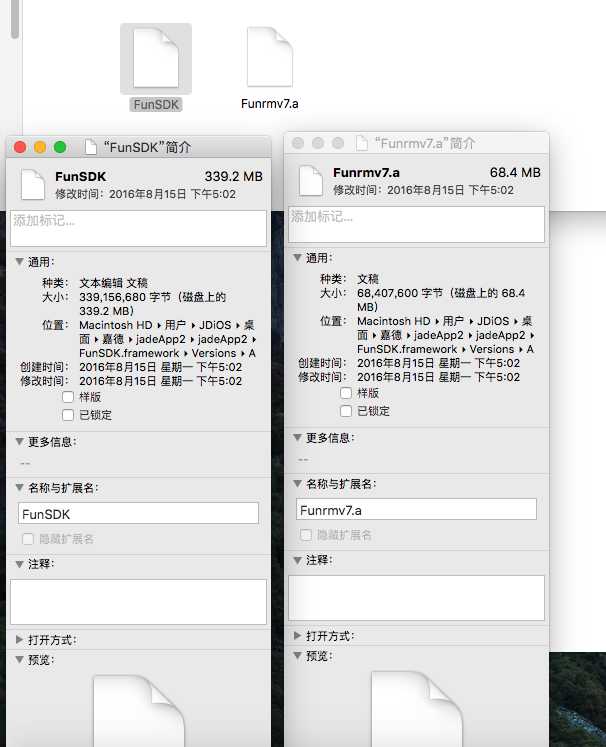Collapse 名称与扩展名 section in Funrmv7.a window
Screen dimensions: 606x747
pos(297,484)
